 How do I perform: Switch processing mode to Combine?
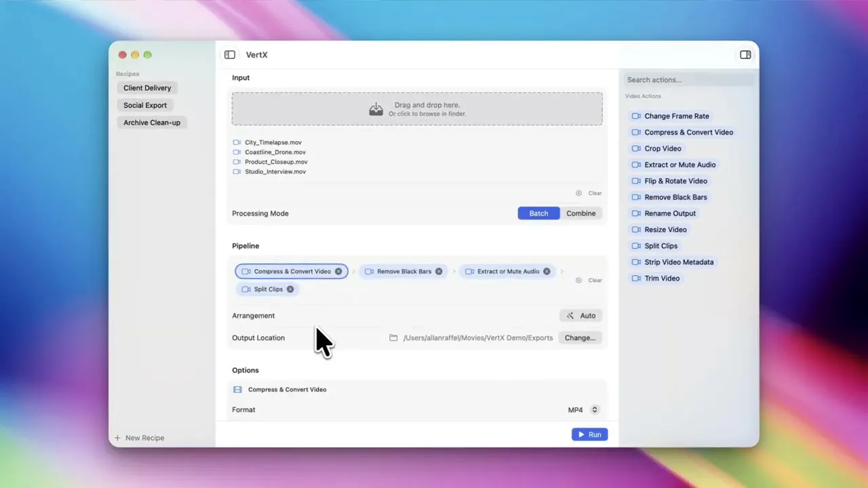coord(581,213)
